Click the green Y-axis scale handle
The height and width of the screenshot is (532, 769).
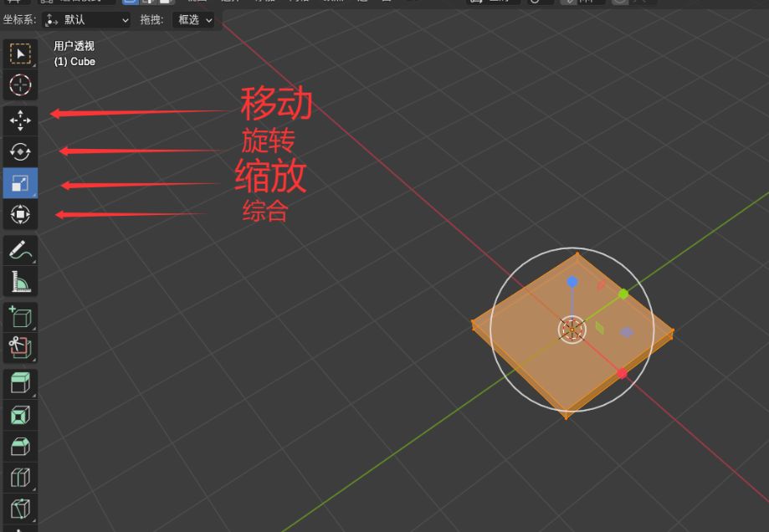click(x=623, y=294)
